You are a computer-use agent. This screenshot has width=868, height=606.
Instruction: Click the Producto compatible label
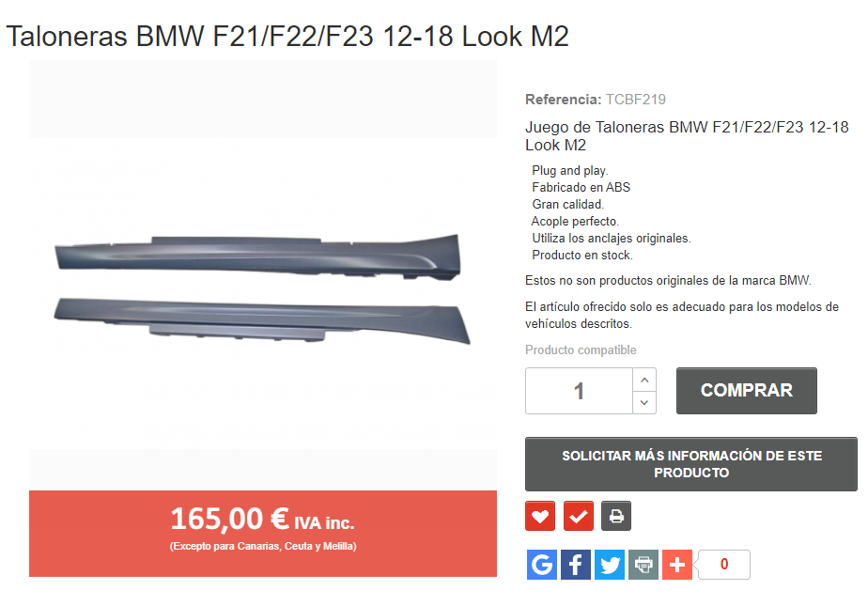(581, 350)
